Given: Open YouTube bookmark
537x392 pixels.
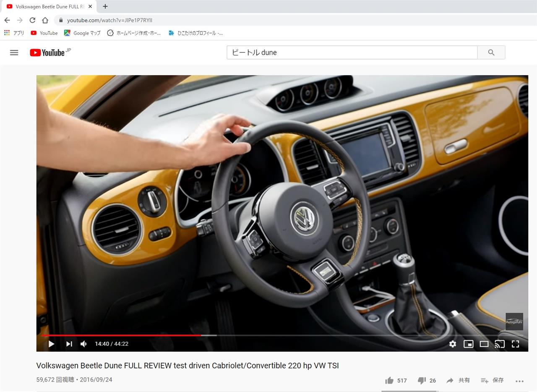Looking at the screenshot, I should 44,33.
